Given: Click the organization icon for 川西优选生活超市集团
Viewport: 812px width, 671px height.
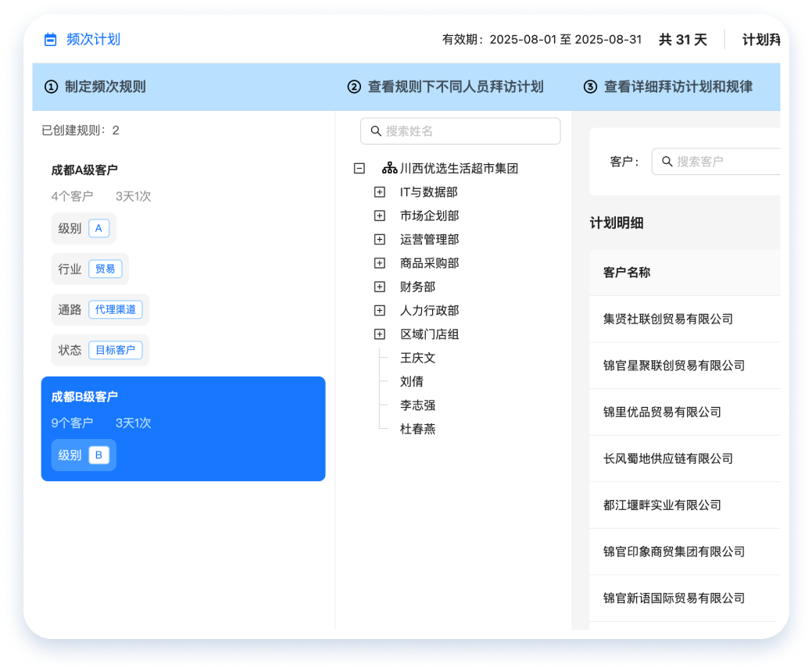Looking at the screenshot, I should (x=388, y=168).
